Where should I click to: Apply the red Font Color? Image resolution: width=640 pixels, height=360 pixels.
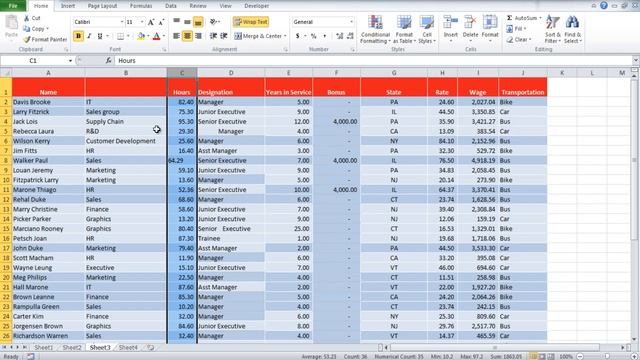point(156,36)
